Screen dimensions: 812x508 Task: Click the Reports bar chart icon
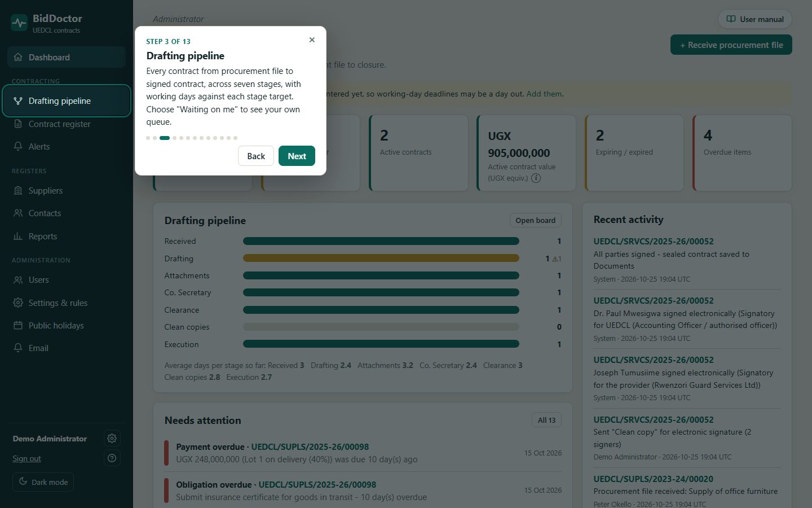pyautogui.click(x=18, y=236)
